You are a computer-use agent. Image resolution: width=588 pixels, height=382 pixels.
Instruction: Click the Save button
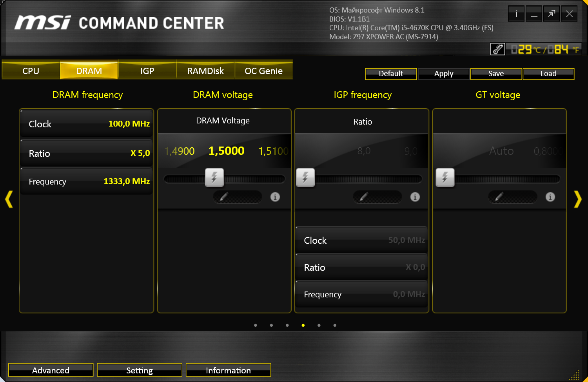tap(496, 74)
